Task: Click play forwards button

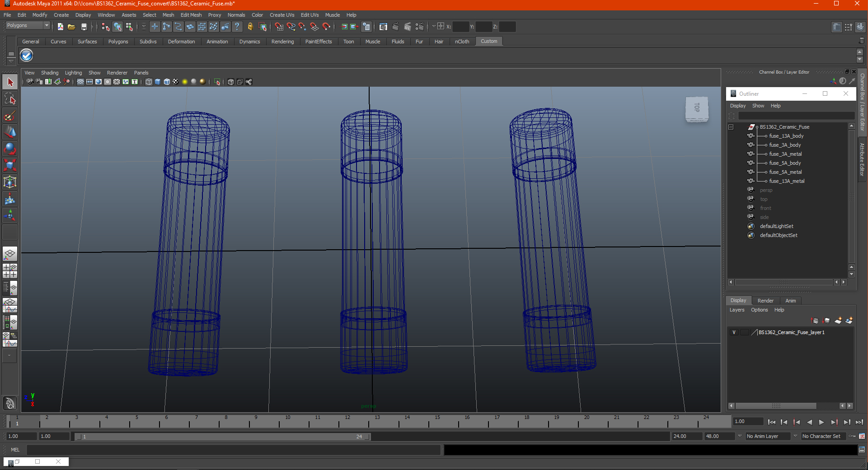Action: tap(821, 422)
